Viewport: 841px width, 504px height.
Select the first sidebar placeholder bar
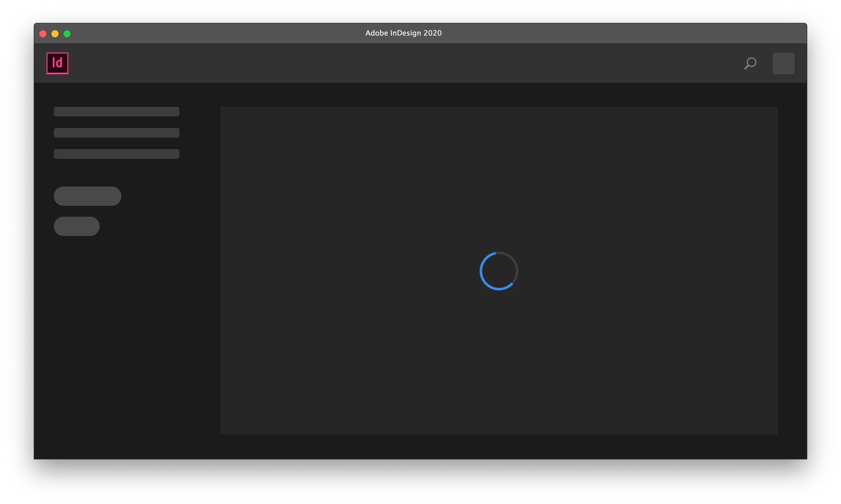[116, 112]
